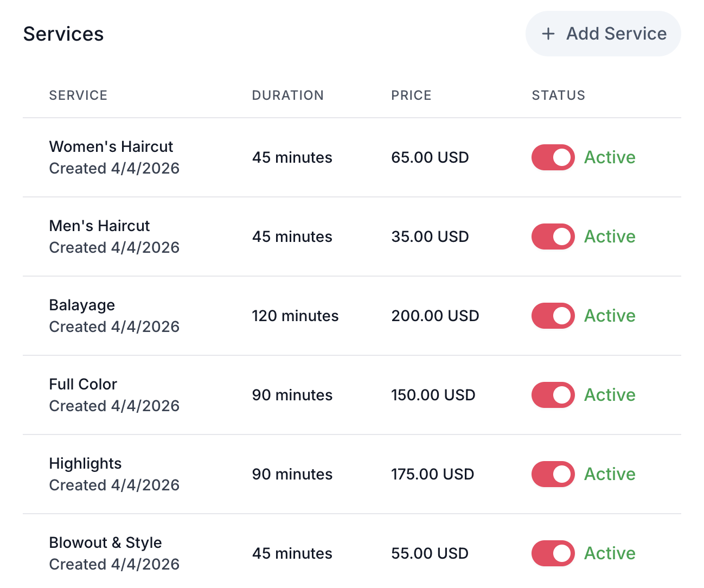Click the STATUS column header
This screenshot has width=704, height=588.
558,95
